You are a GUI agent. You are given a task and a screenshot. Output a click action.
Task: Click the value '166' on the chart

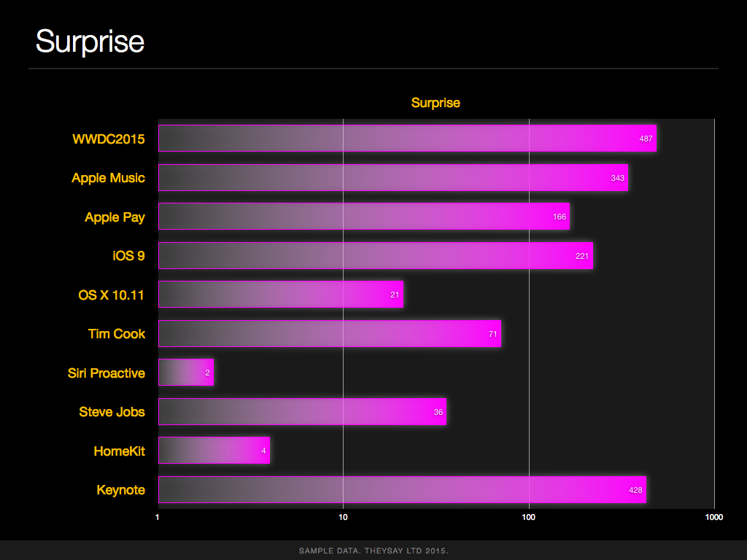[x=560, y=217]
